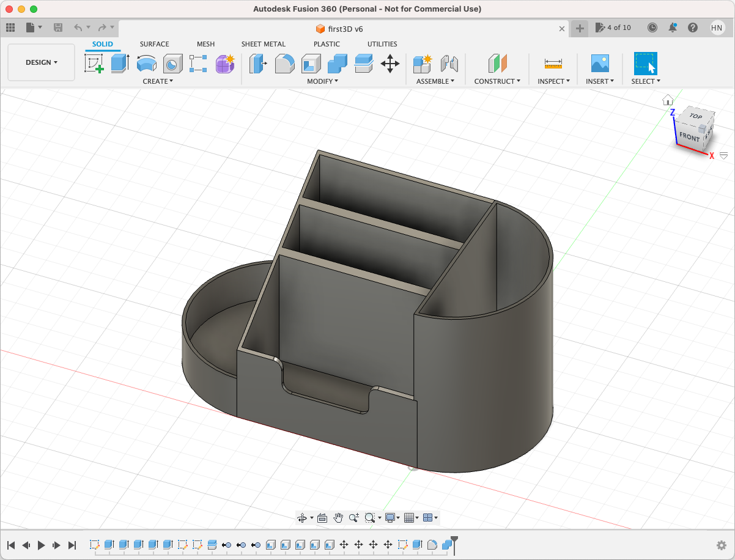Open the undo history dropdown arrow
The width and height of the screenshot is (735, 560).
[x=88, y=28]
